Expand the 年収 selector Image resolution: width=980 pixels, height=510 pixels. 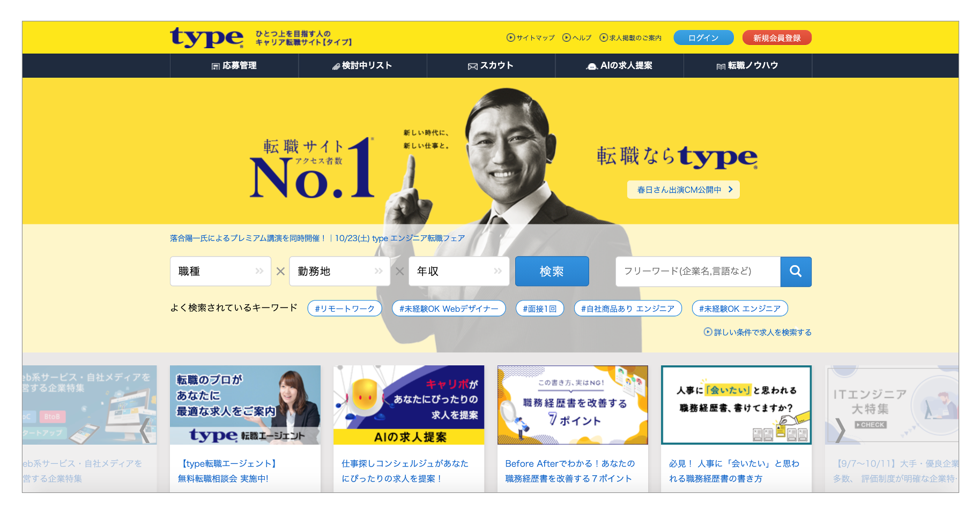coord(459,271)
